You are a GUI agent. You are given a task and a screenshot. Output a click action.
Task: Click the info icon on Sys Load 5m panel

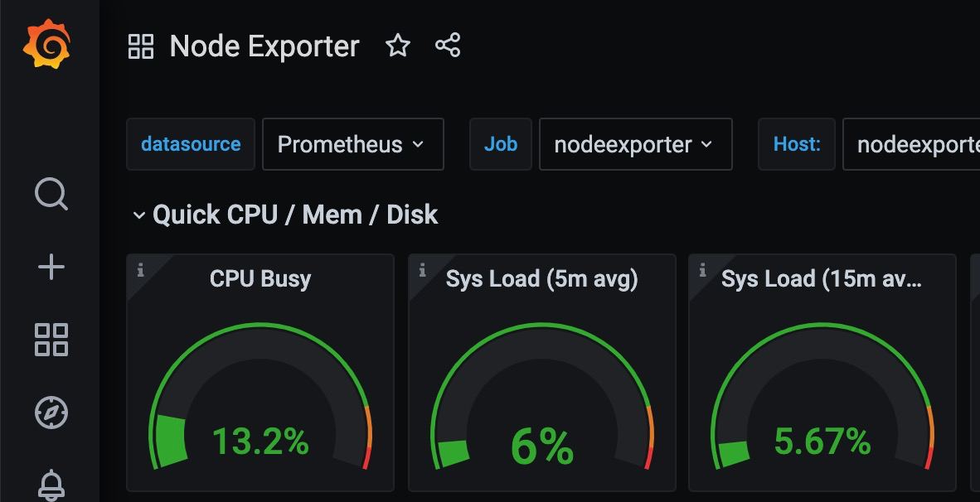[x=423, y=270]
